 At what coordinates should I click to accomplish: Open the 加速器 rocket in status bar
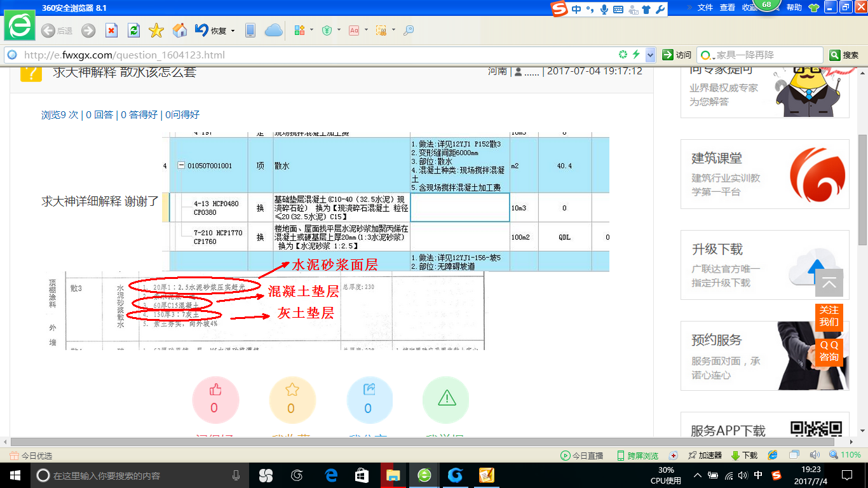[705, 456]
